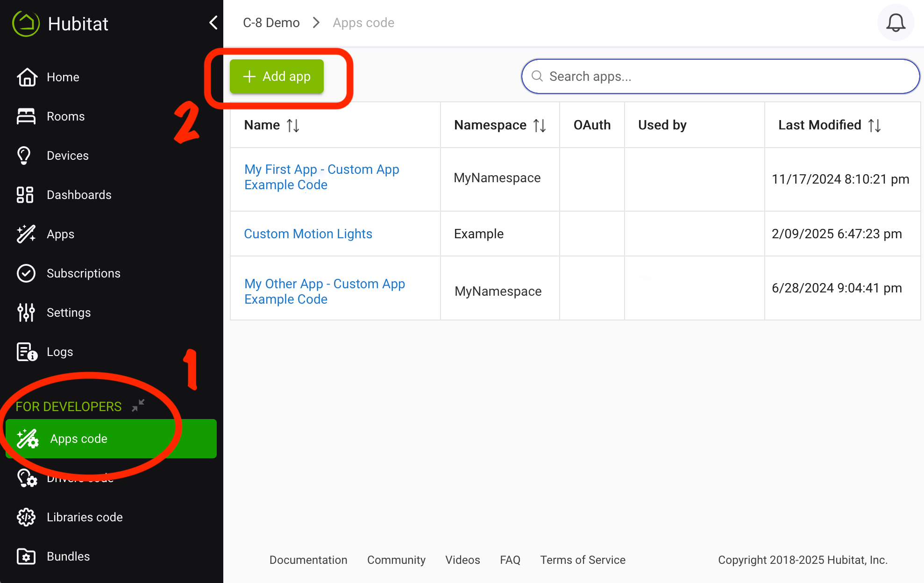The height and width of the screenshot is (583, 924).
Task: Sort the table by Last Modified
Action: click(x=874, y=125)
